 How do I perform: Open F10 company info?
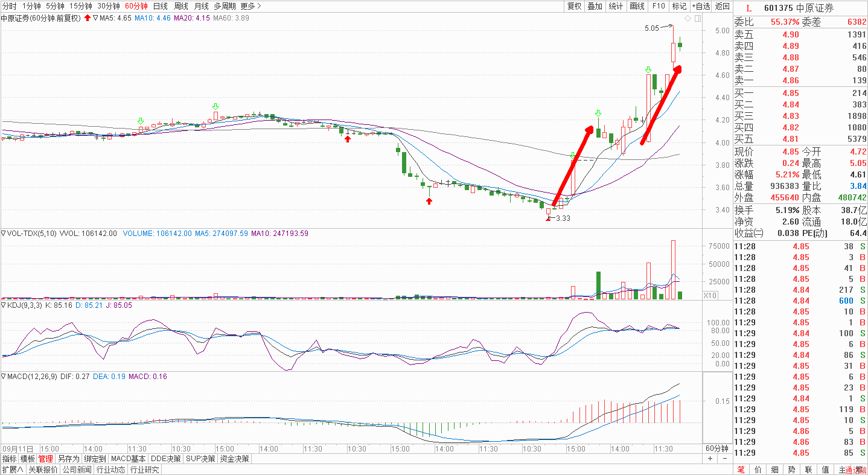point(658,6)
